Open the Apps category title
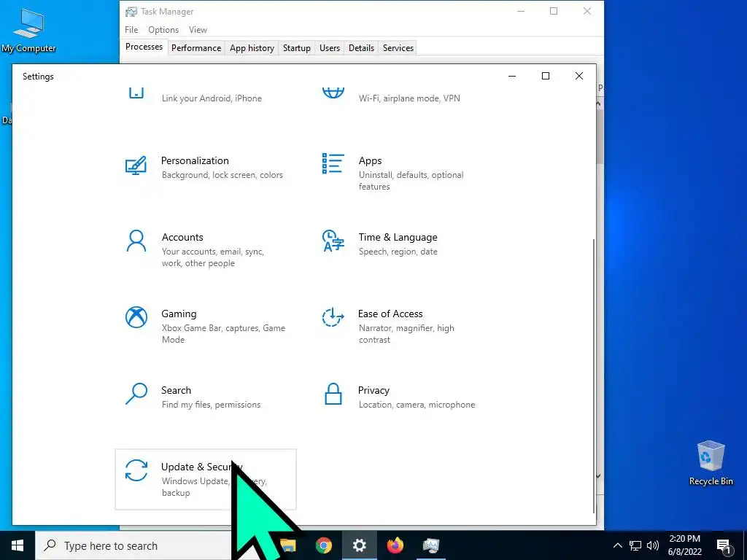The image size is (747, 560). (x=370, y=161)
